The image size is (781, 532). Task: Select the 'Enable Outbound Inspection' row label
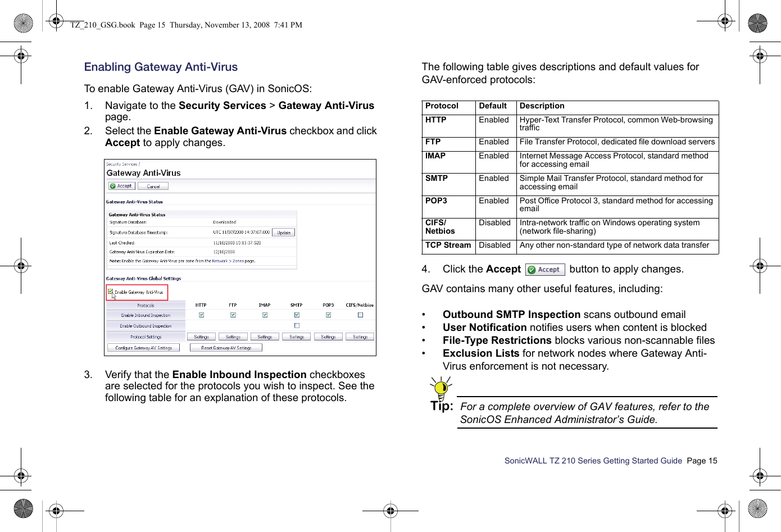146,326
